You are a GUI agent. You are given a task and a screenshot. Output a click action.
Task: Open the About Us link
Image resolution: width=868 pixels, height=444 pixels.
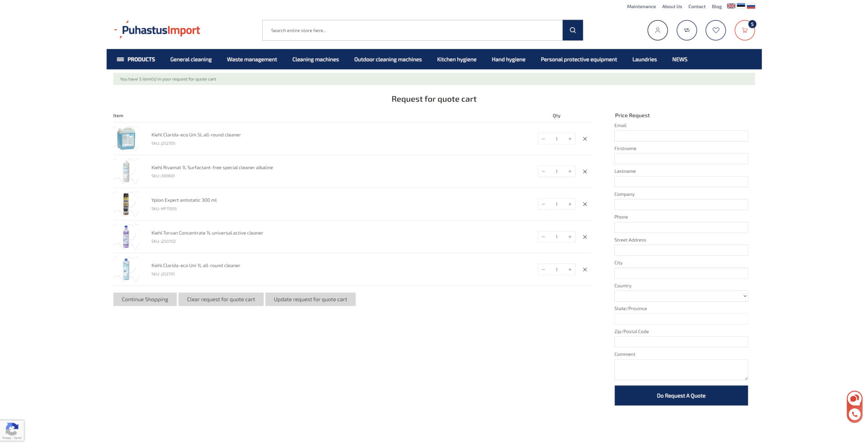[x=672, y=6]
